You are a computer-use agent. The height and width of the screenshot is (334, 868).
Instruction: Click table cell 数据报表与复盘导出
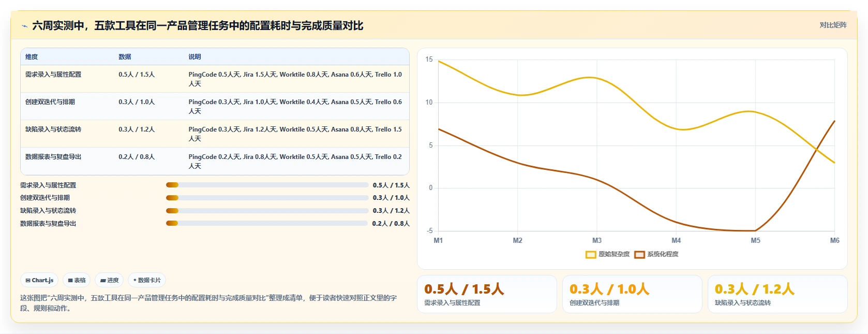53,157
